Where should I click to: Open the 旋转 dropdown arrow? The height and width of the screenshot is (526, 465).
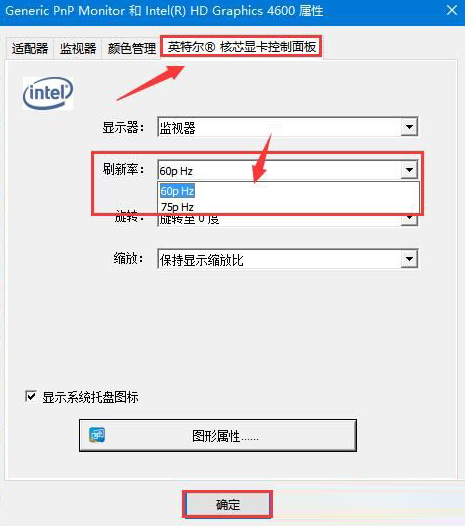point(409,219)
